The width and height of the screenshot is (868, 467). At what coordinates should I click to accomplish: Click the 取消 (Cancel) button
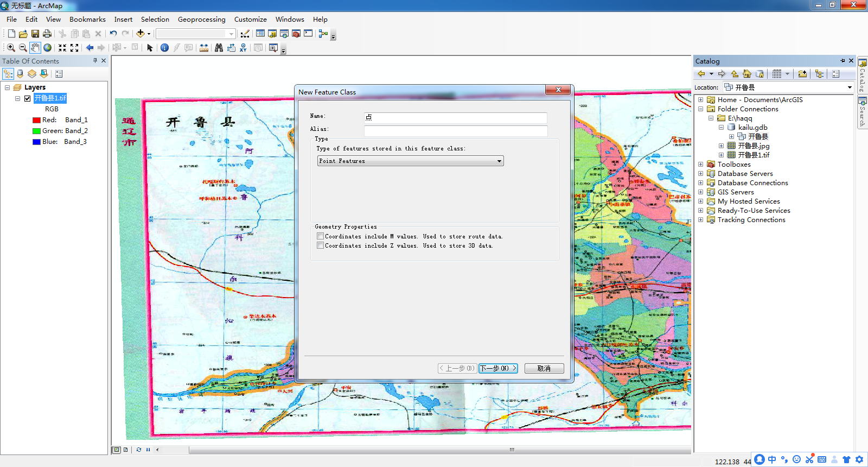(544, 368)
